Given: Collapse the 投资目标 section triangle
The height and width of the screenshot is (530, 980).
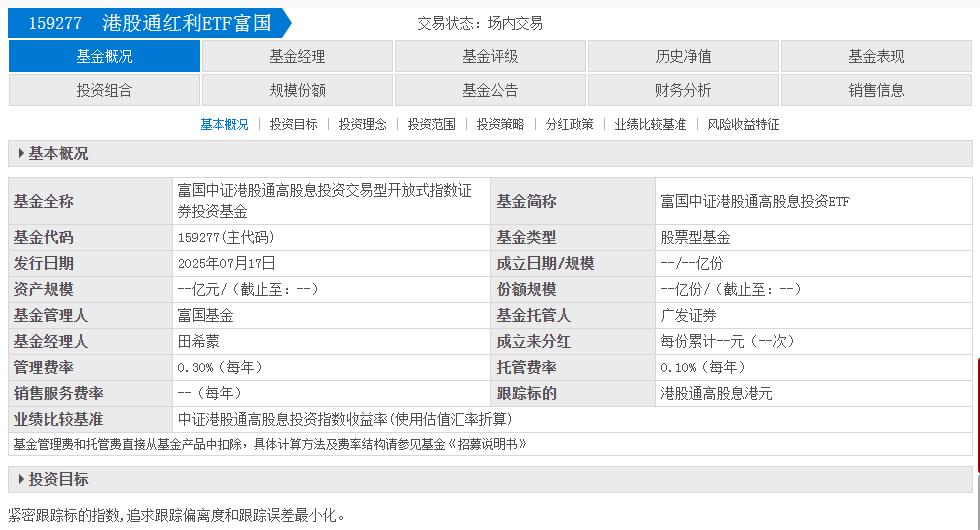Looking at the screenshot, I should pyautogui.click(x=21, y=479).
